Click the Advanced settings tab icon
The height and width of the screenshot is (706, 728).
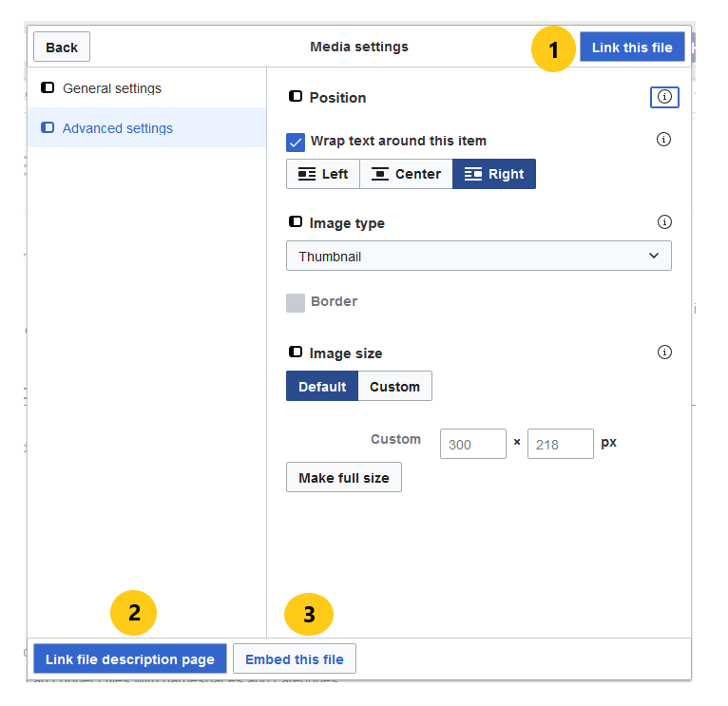coord(48,127)
